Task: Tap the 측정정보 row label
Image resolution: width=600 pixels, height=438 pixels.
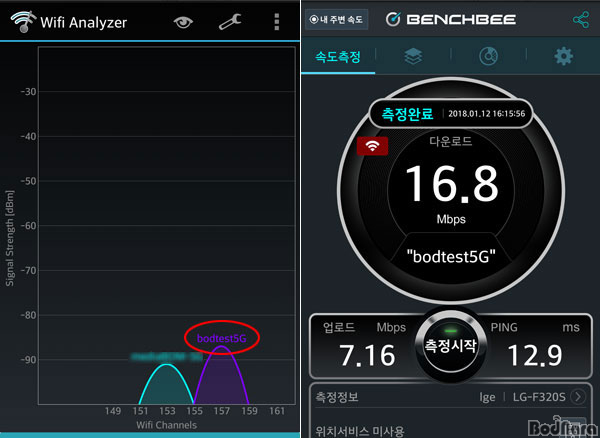Action: pyautogui.click(x=337, y=397)
